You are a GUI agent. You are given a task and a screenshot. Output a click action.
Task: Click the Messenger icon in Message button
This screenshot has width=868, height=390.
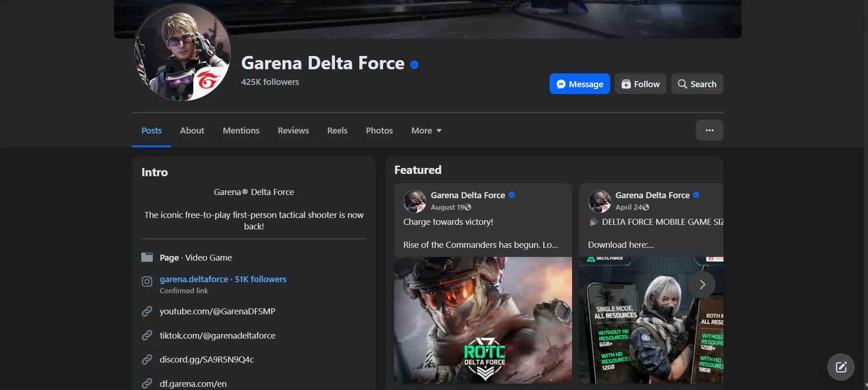tap(561, 84)
